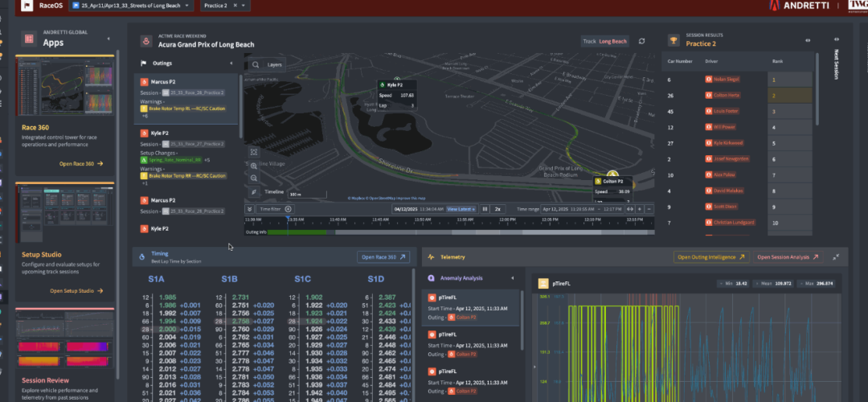Click the Colton P2 car map popup
The height and width of the screenshot is (402, 868).
(x=613, y=190)
